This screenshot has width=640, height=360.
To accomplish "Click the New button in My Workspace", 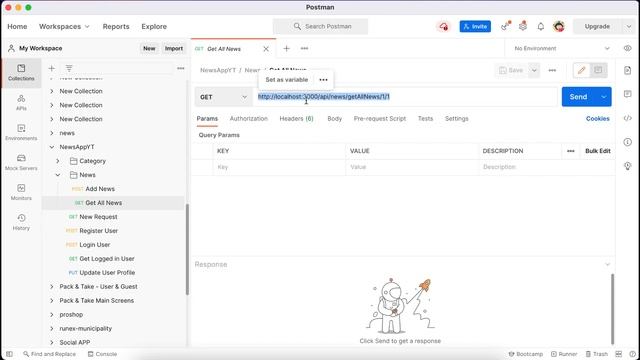I will [x=149, y=48].
